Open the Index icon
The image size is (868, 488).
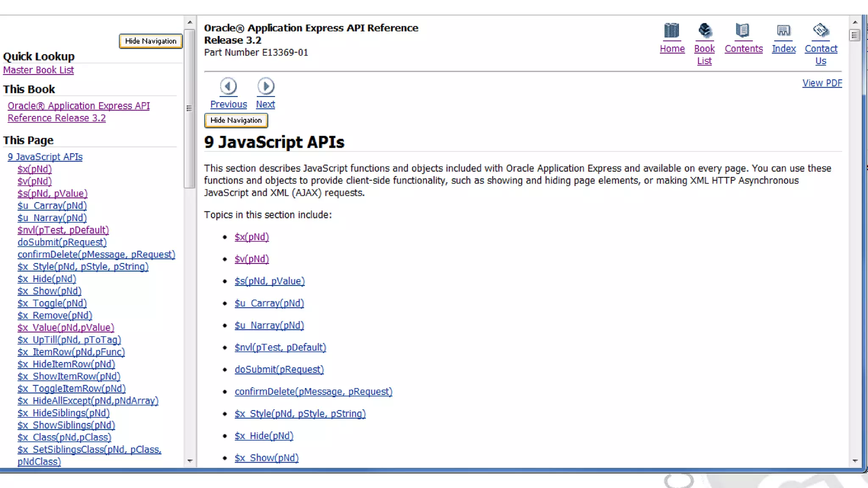pos(783,30)
